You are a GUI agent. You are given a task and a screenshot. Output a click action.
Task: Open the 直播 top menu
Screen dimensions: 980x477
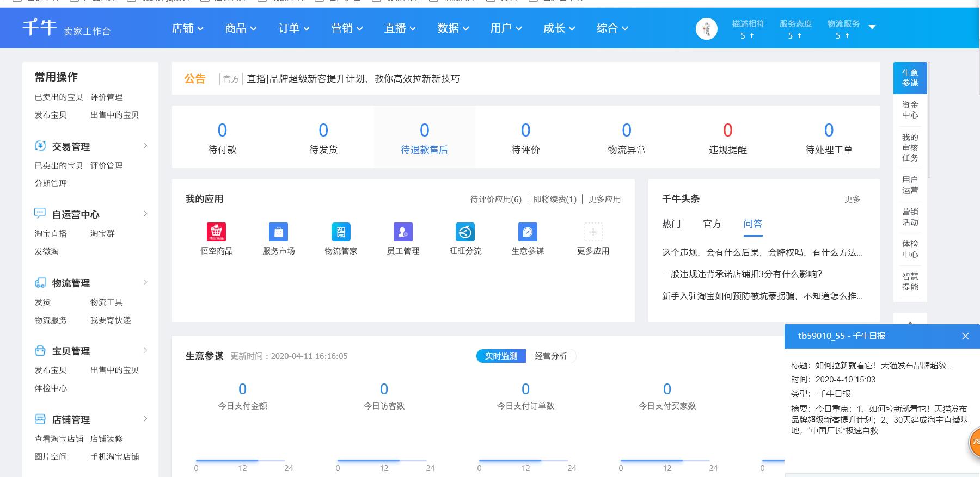[x=400, y=28]
